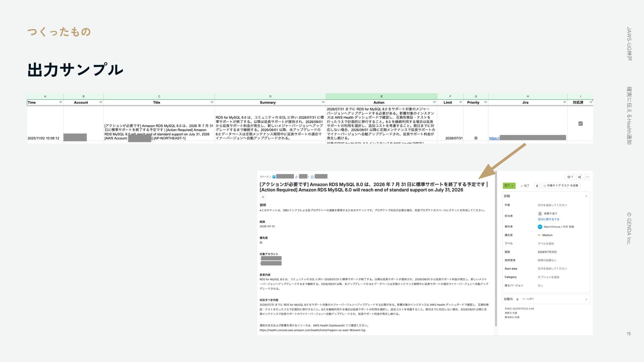Click the watchers eye icon
Image resolution: width=644 pixels, height=362 pixels.
pos(570,177)
